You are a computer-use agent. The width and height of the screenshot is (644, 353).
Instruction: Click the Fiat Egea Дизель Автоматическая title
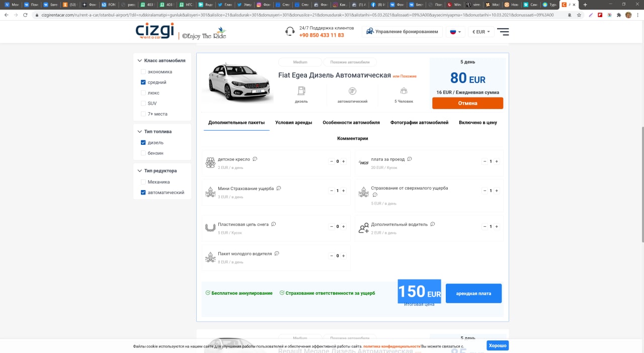tap(335, 75)
